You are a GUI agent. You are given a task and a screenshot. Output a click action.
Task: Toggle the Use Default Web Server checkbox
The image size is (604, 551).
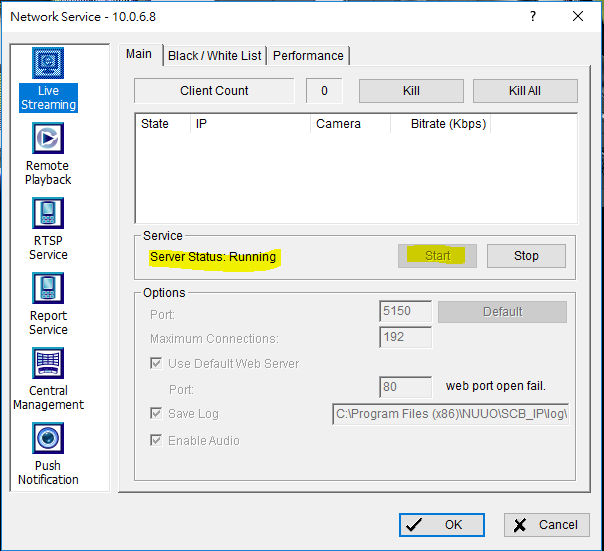pyautogui.click(x=156, y=364)
